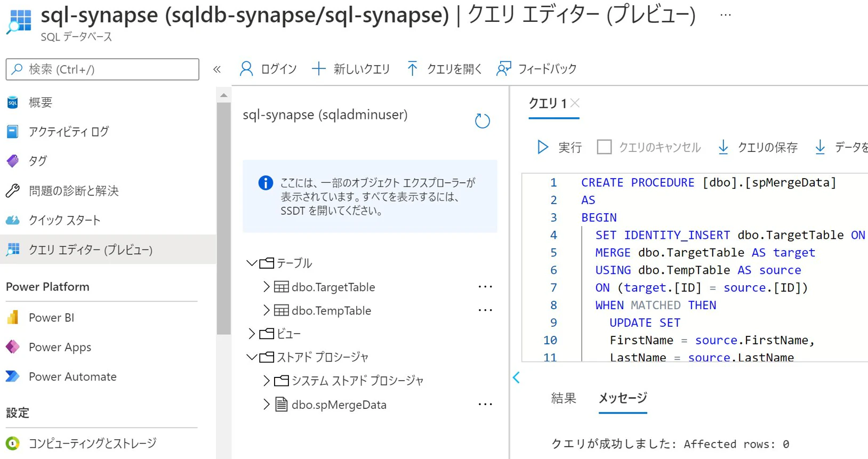Open Power Automate label in the sidebar
The image size is (868, 459).
pos(73,376)
